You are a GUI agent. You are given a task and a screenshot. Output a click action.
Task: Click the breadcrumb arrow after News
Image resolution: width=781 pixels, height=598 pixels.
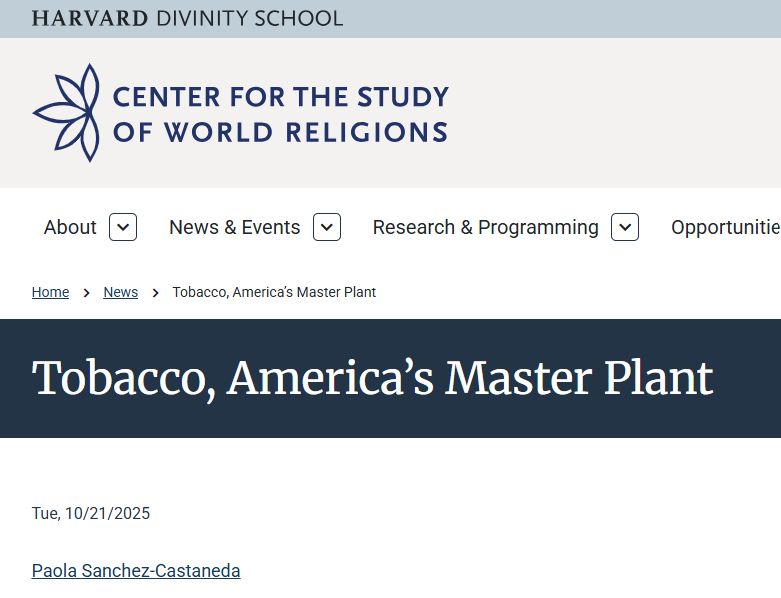pos(156,293)
